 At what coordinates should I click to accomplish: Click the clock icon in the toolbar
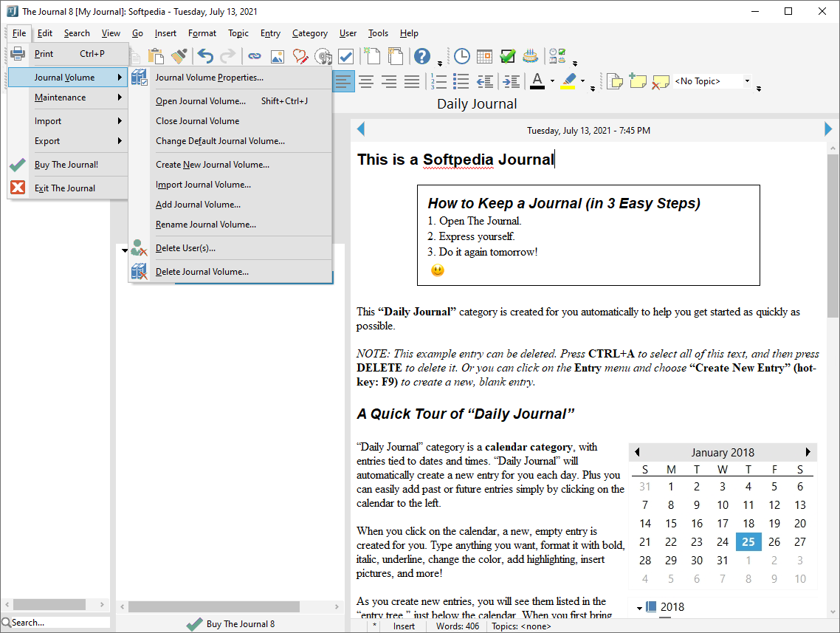(462, 55)
